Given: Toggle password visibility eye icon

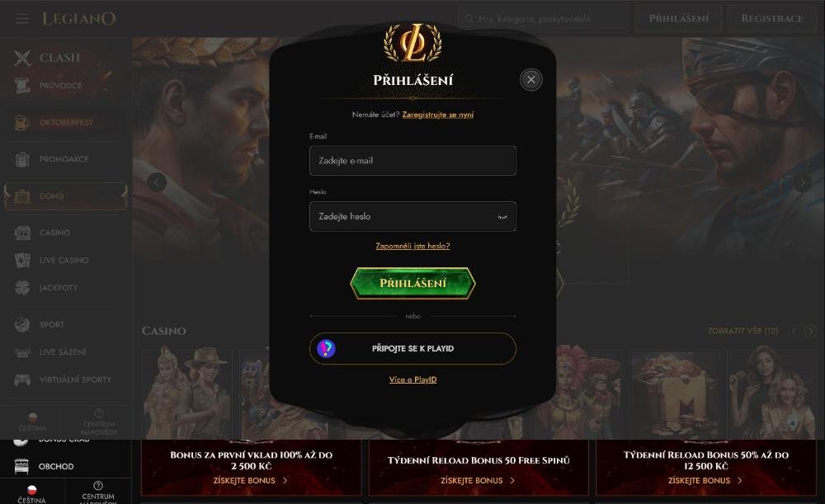Looking at the screenshot, I should tap(502, 217).
